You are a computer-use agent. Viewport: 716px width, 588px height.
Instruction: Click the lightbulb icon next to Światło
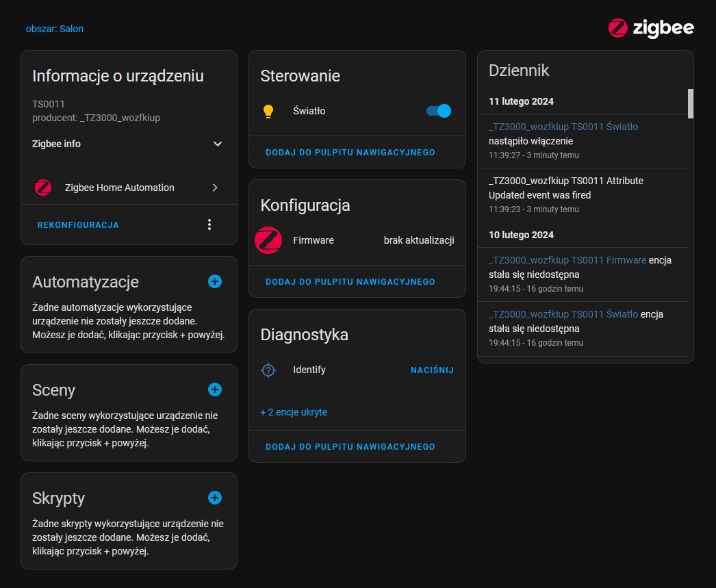(x=269, y=111)
